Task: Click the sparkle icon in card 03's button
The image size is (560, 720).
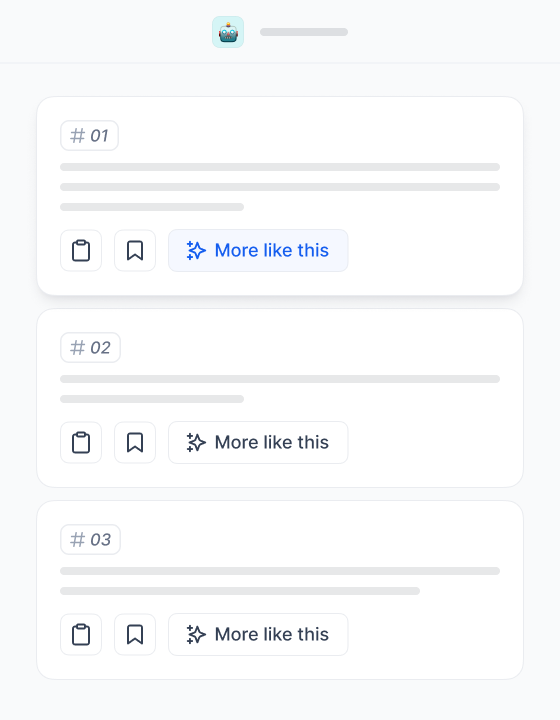Action: pos(196,635)
